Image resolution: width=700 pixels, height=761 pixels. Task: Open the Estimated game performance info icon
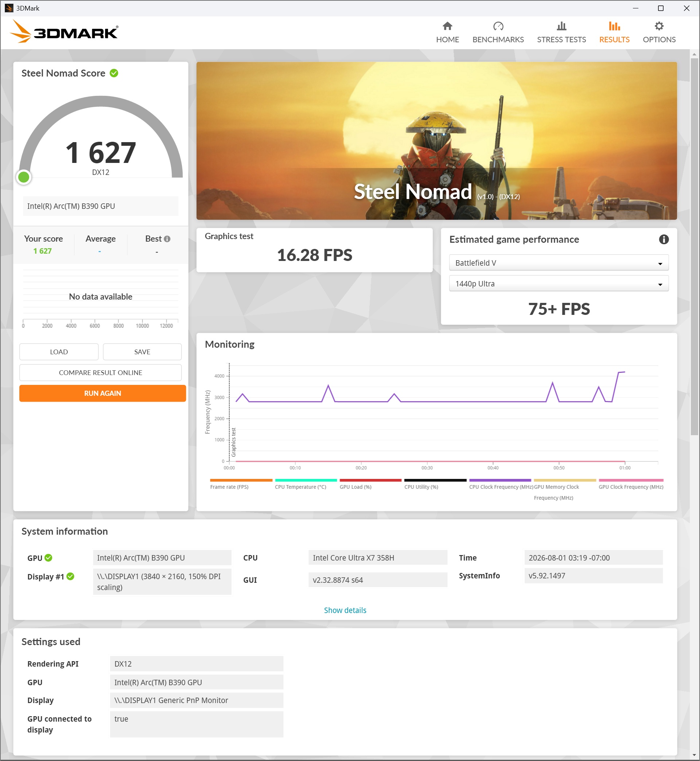[664, 239]
